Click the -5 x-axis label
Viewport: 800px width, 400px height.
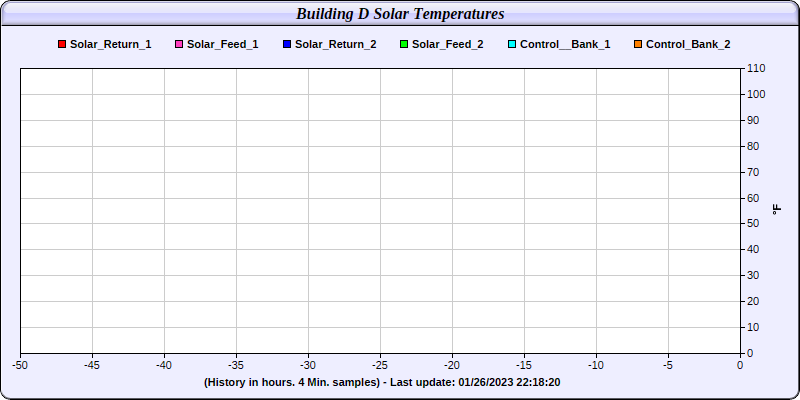pos(668,366)
